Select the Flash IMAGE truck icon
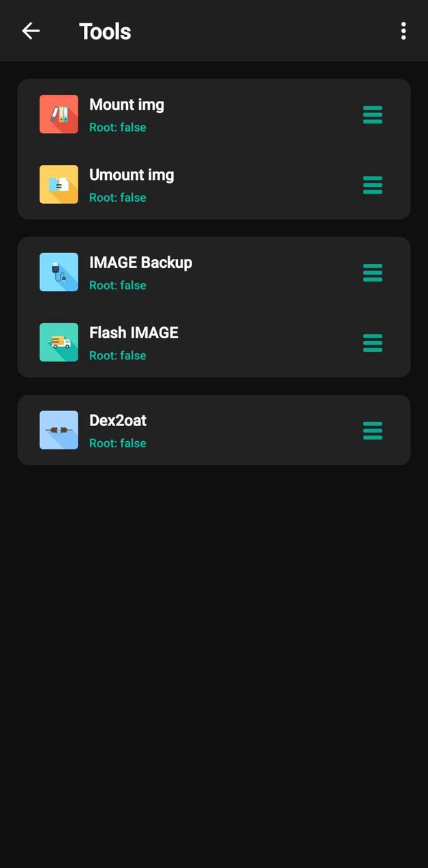Screen dimensions: 428x868 click(x=59, y=342)
